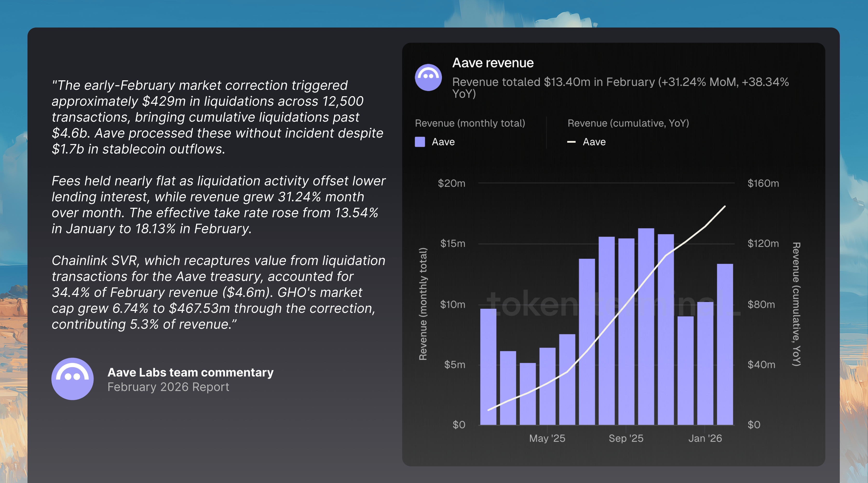
Task: Click the Jan '26 x-axis label
Action: point(705,438)
